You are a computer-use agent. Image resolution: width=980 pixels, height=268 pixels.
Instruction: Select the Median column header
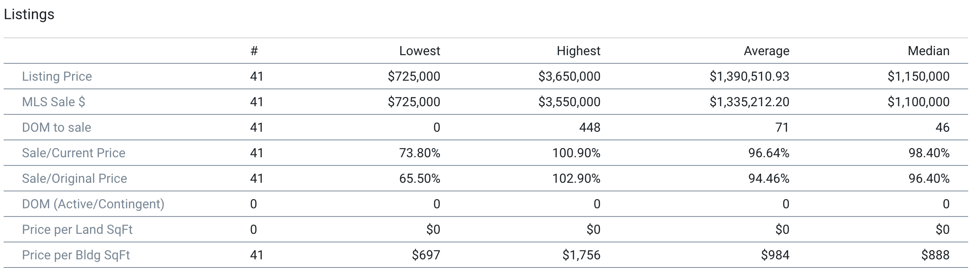click(x=928, y=51)
